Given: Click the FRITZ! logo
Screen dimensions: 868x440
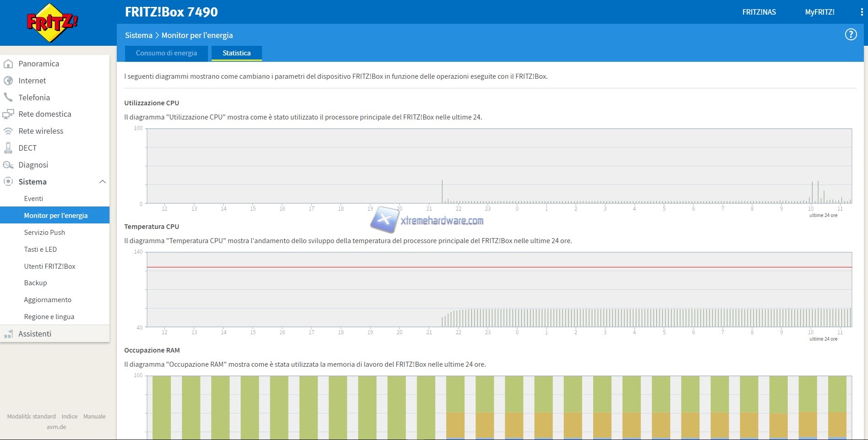Looking at the screenshot, I should pyautogui.click(x=52, y=23).
